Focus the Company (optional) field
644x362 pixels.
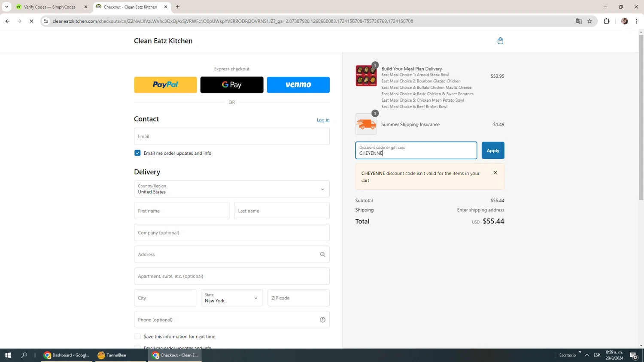pyautogui.click(x=232, y=232)
